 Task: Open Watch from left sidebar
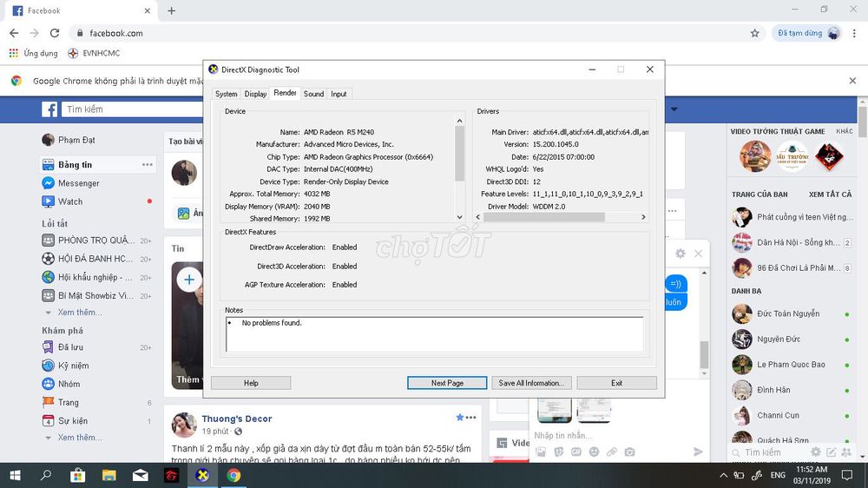coord(62,201)
